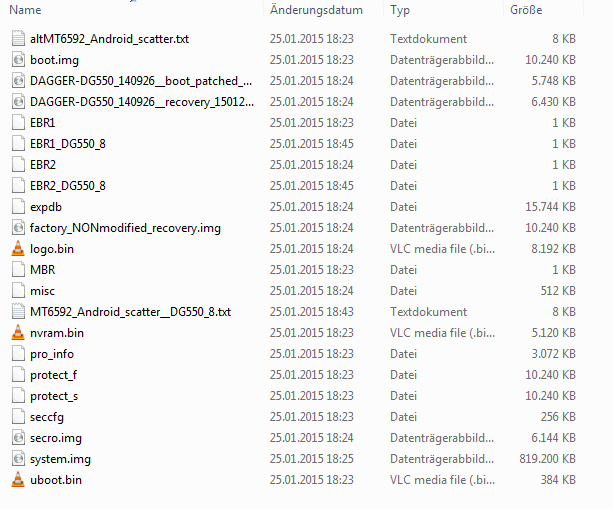Viewport: 613px width, 509px height.
Task: Select the EBR1_DG550_8 file icon
Action: pos(18,144)
